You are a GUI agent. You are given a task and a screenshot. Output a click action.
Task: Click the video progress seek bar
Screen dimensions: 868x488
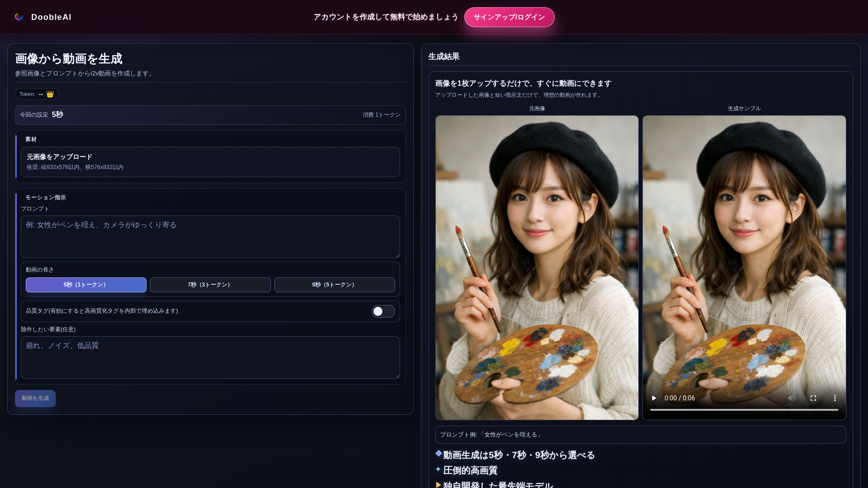pyautogui.click(x=744, y=410)
